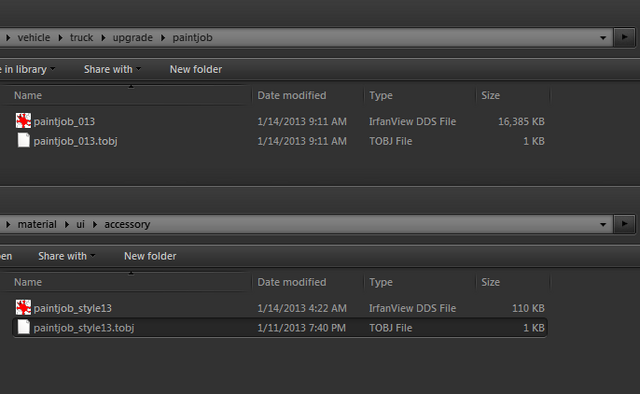Screen dimensions: 640x394
Task: Navigate to the truck breadcrumb folder
Action: (82, 38)
